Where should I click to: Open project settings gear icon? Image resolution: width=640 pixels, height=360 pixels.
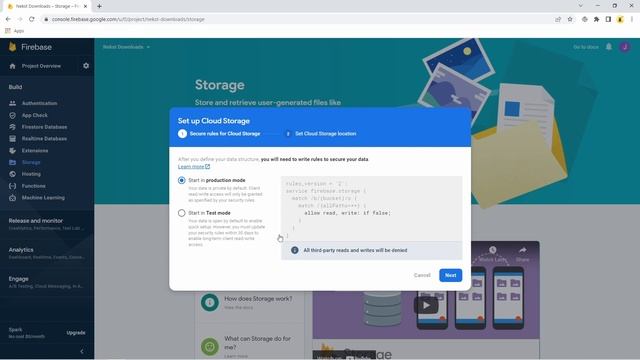(86, 66)
